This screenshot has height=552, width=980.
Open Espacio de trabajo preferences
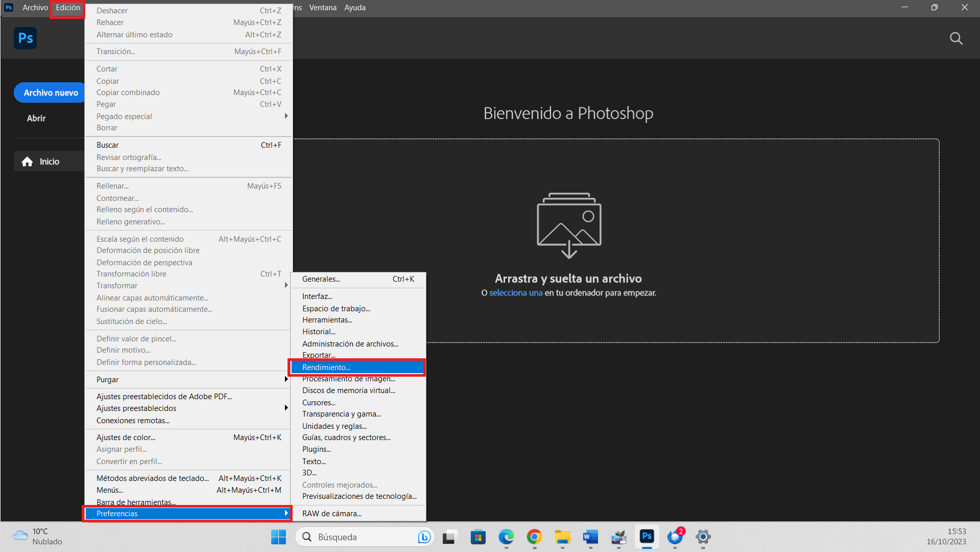357,309
